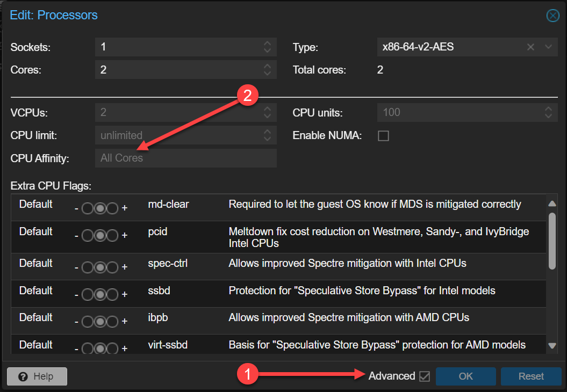Click the OK button

pyautogui.click(x=465, y=376)
